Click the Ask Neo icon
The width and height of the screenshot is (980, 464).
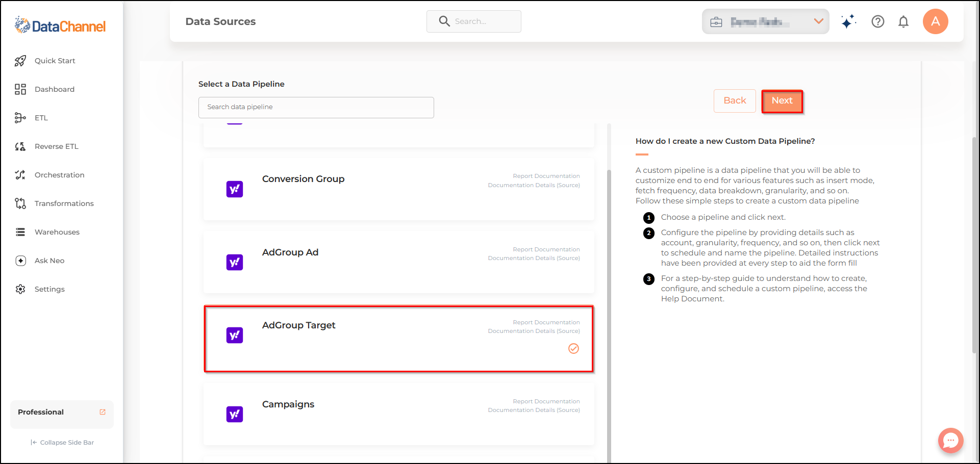(20, 261)
